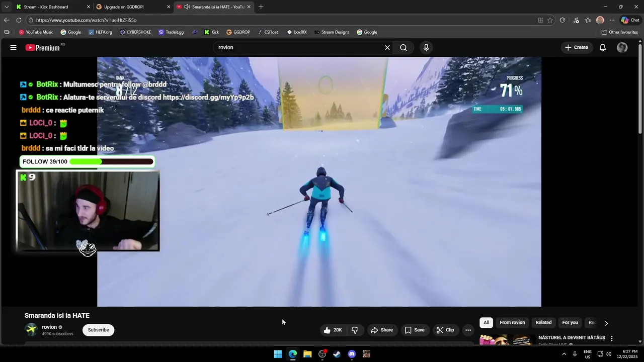Add page to favourites star icon
Screen dimensions: 644x362
[550, 20]
